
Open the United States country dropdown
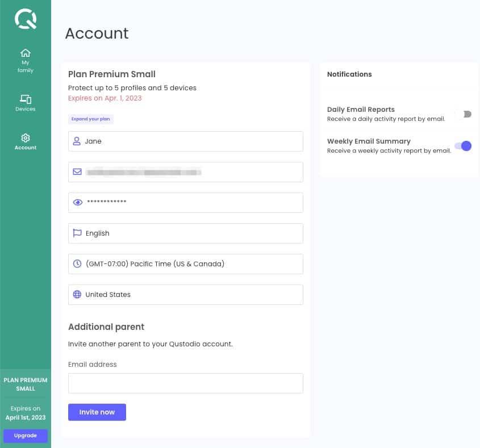186,295
